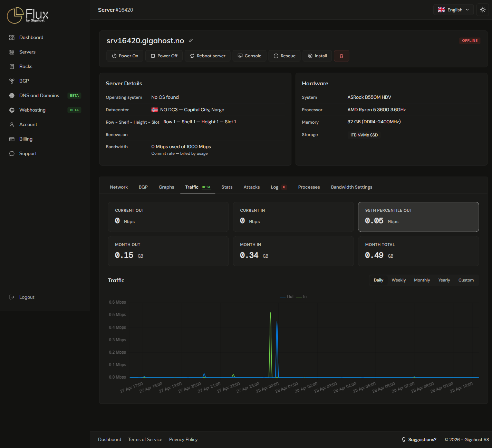Click the red trash delete button
This screenshot has height=448, width=492.
click(x=341, y=56)
